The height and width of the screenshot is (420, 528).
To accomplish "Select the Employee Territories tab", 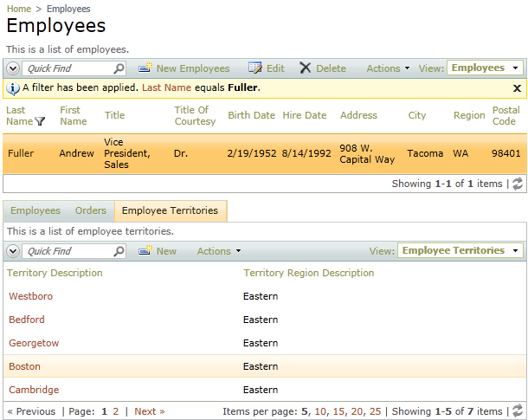I will [x=170, y=210].
